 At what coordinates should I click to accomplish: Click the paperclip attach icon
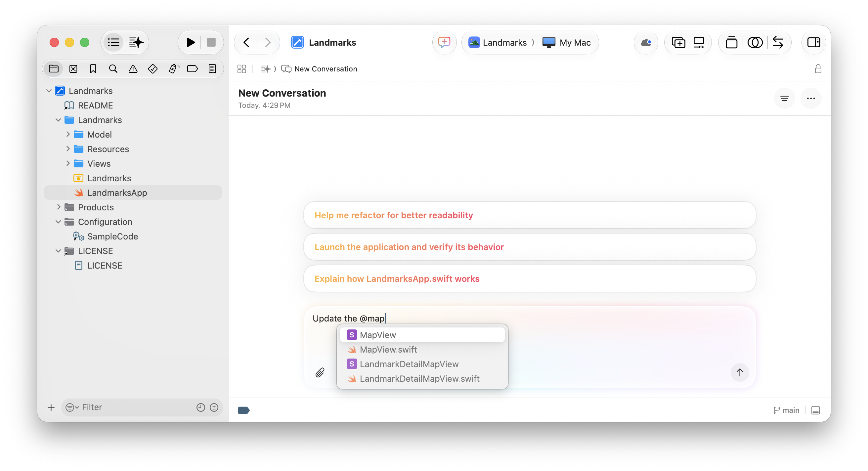[320, 372]
